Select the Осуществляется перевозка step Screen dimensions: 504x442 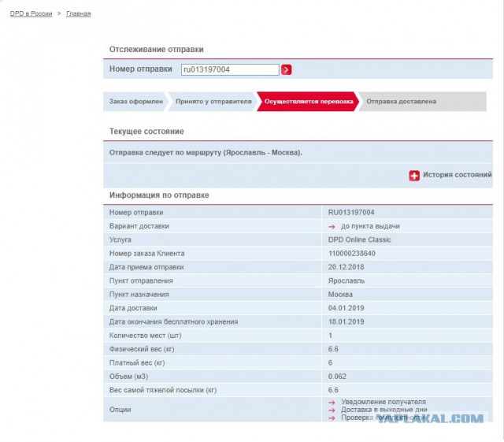click(x=308, y=102)
